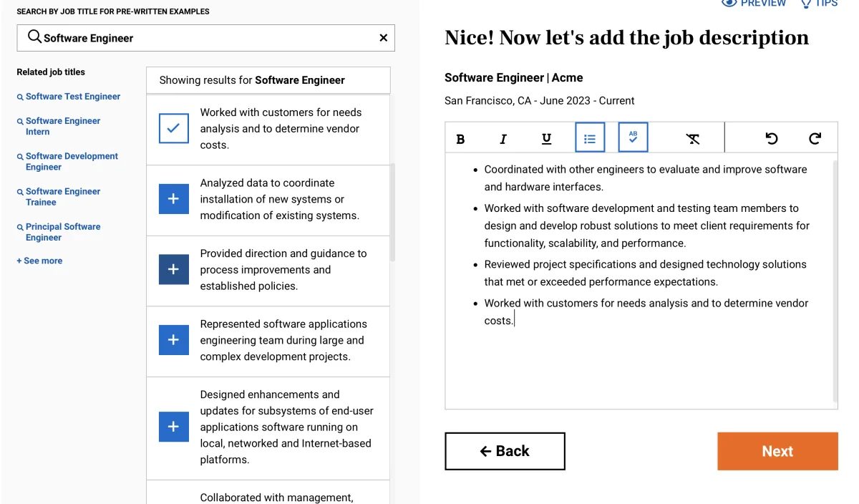
Task: Clear the job title search field
Action: (x=383, y=38)
